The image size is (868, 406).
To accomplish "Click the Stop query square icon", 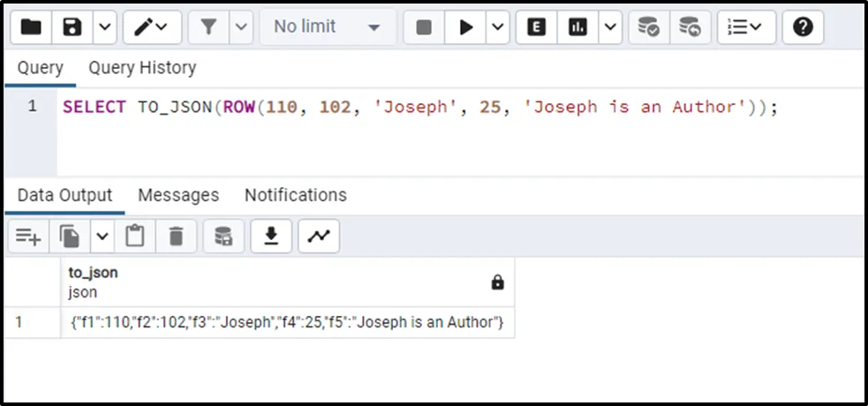I will pos(424,27).
